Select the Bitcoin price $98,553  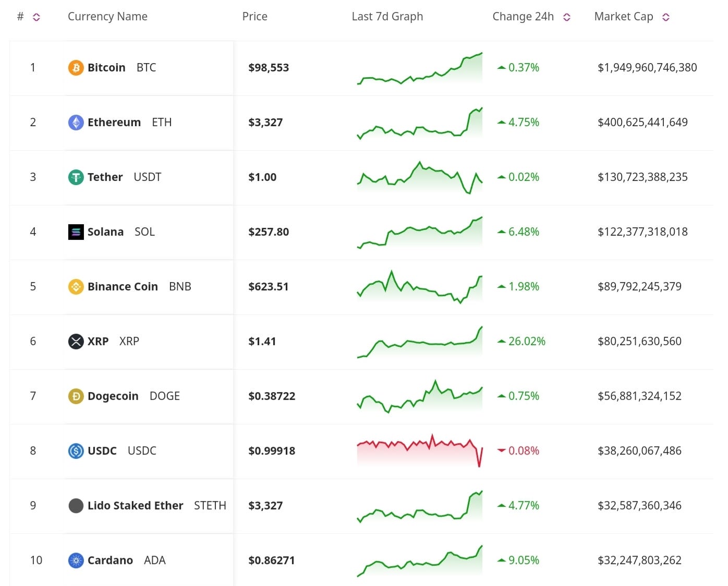pos(269,68)
